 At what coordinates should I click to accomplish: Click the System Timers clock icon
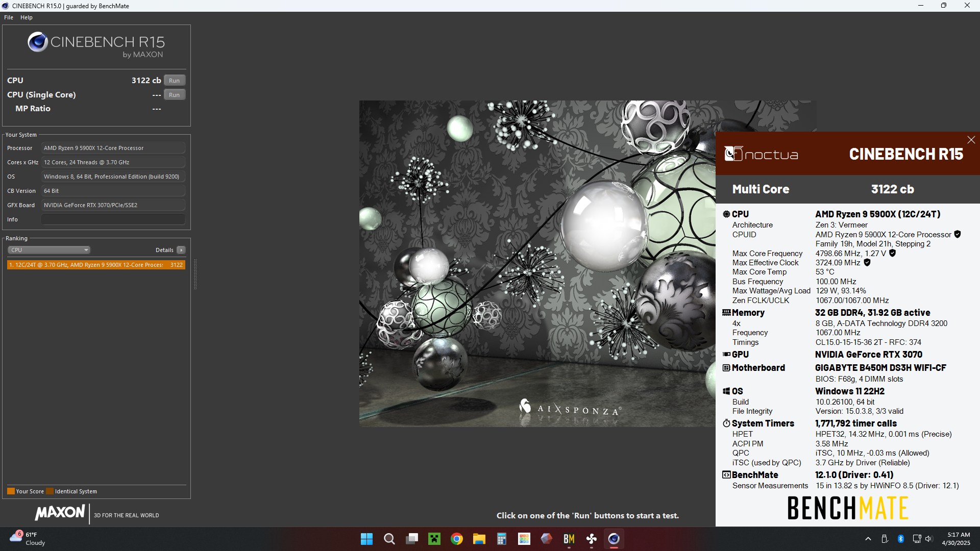pos(726,423)
